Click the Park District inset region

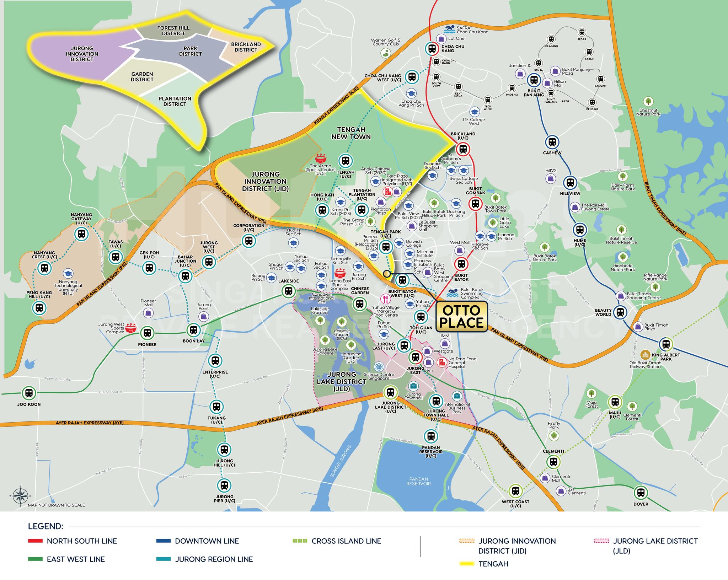(x=185, y=57)
